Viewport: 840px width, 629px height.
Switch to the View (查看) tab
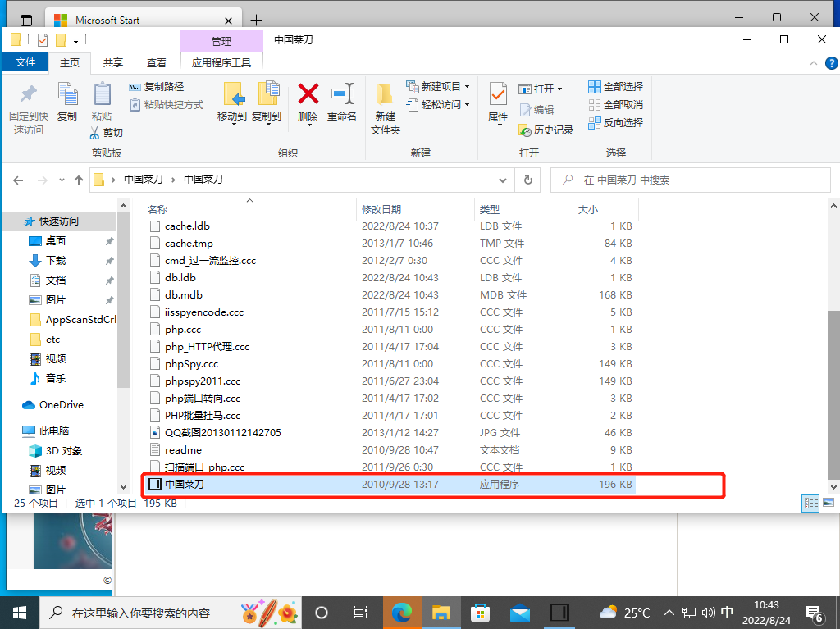157,62
